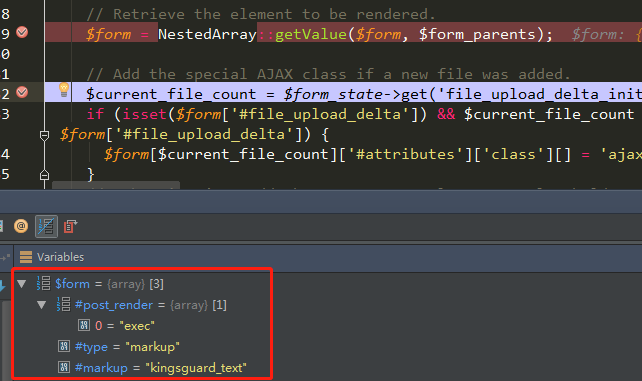Viewport: 642px width, 381px height.
Task: Click the '// Add the special AJAX' comment
Action: [328, 74]
